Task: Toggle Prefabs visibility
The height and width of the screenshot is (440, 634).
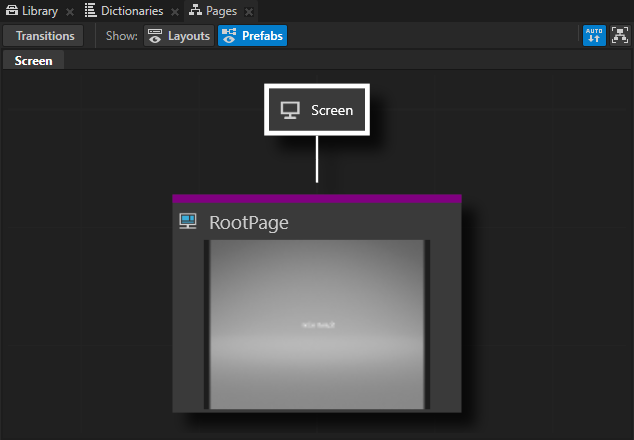Action: pos(252,36)
